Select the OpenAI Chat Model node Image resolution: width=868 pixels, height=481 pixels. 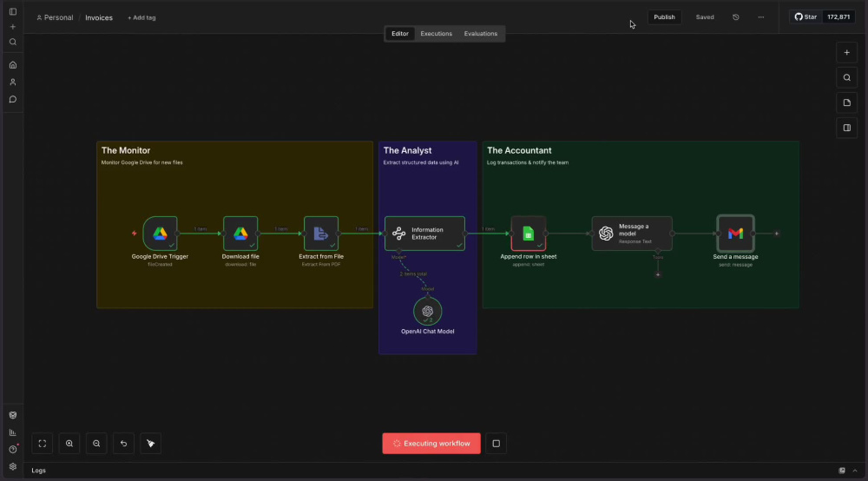427,311
